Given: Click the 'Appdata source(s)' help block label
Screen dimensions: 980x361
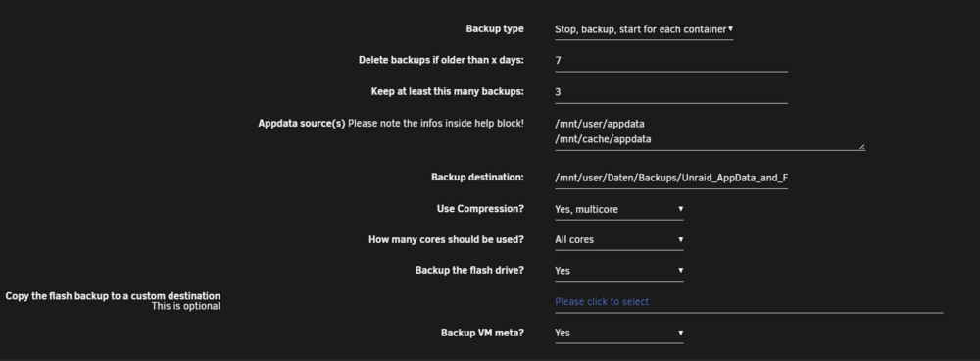Looking at the screenshot, I should (x=391, y=124).
